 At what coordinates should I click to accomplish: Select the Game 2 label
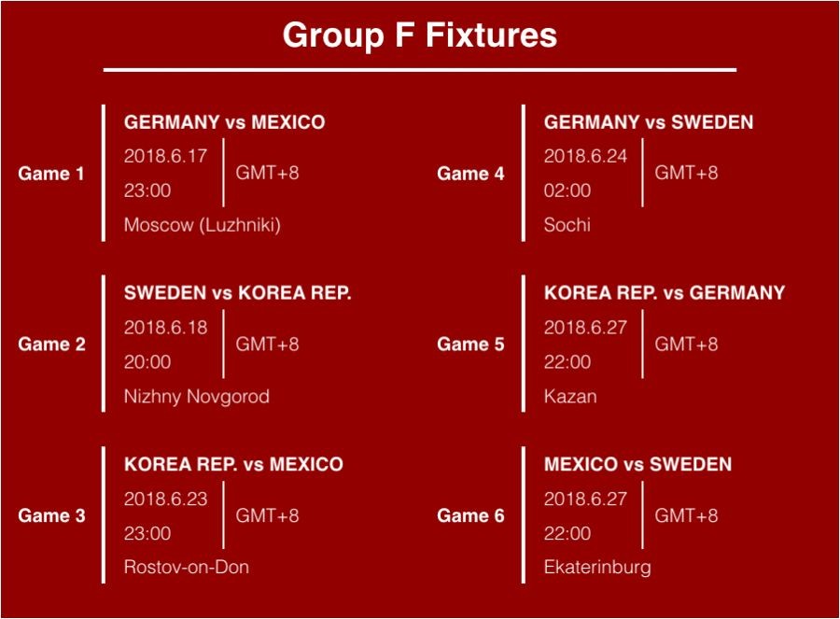point(51,345)
